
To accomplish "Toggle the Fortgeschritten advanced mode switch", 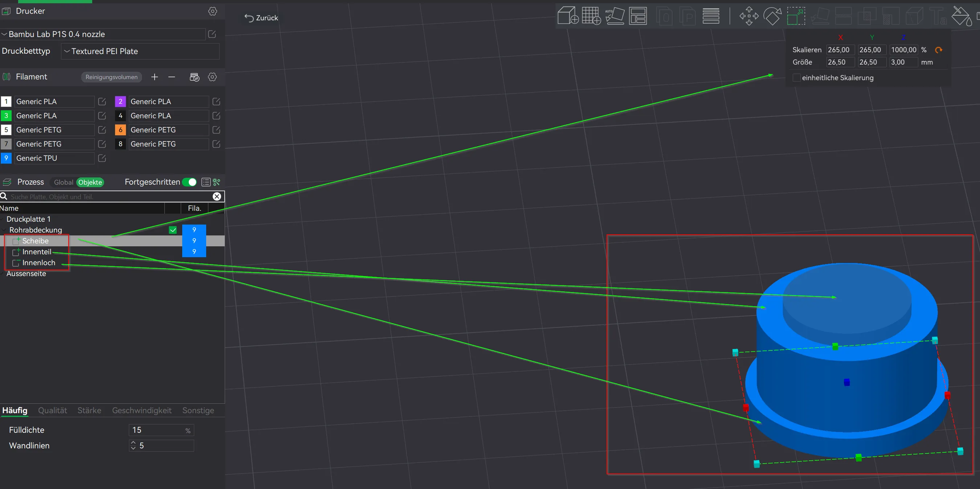I will [x=189, y=182].
